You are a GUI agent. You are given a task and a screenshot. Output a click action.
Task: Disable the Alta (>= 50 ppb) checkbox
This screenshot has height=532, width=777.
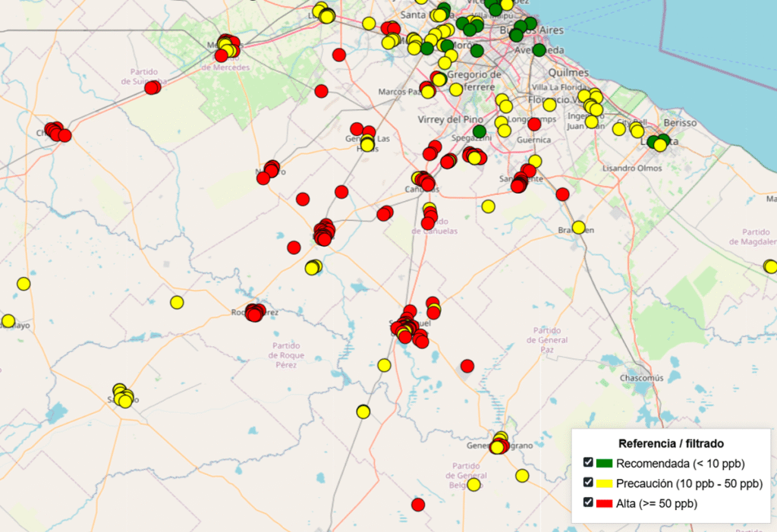point(588,502)
